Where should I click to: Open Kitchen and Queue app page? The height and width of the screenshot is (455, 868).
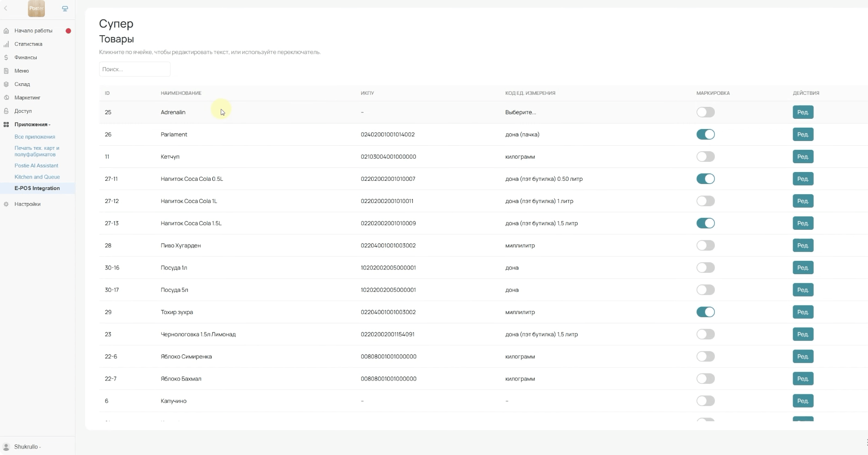37,177
